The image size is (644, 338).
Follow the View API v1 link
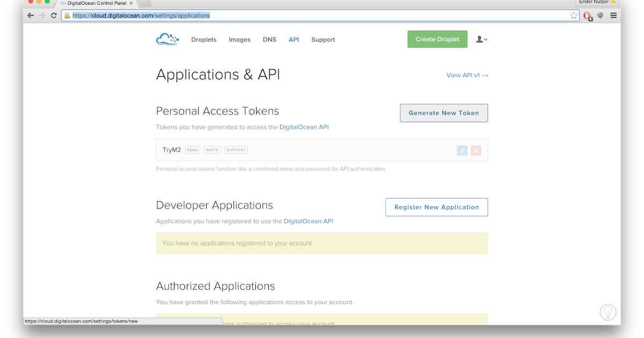(467, 75)
